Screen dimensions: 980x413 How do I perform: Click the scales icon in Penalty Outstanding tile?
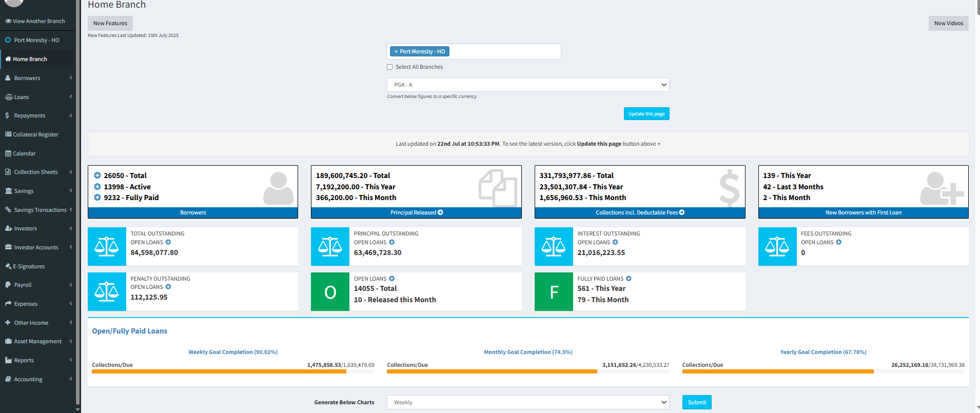[107, 291]
